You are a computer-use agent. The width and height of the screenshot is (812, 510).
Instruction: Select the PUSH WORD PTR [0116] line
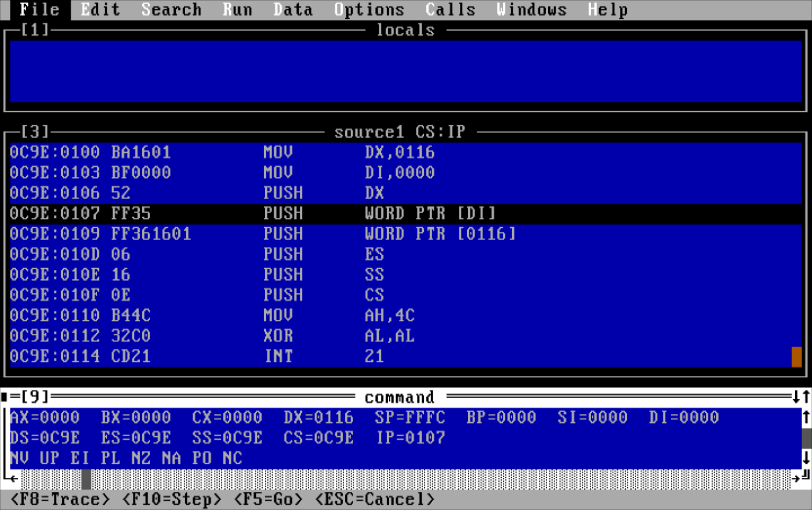click(406, 234)
